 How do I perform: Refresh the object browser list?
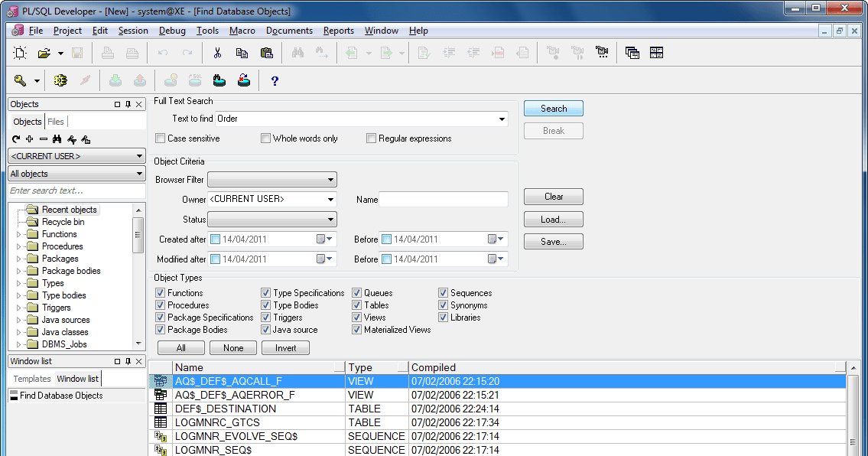(16, 139)
